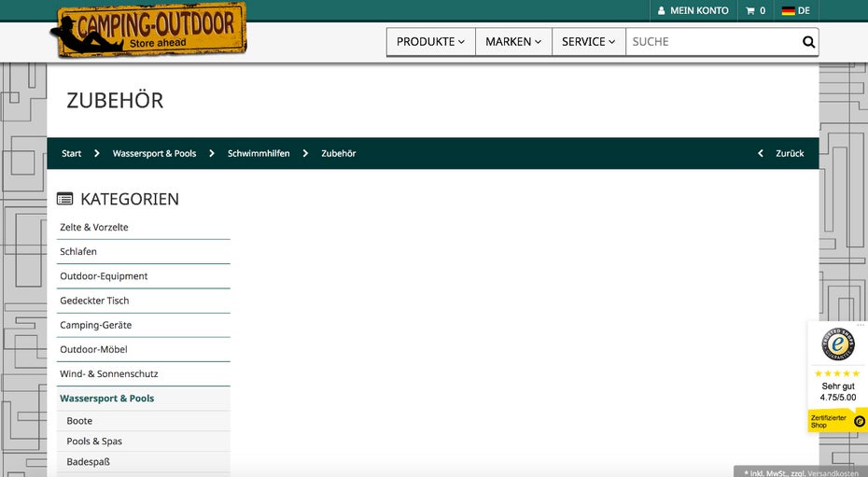This screenshot has height=477, width=868.
Task: Select Zelte & Vorzelte category
Action: [x=94, y=227]
